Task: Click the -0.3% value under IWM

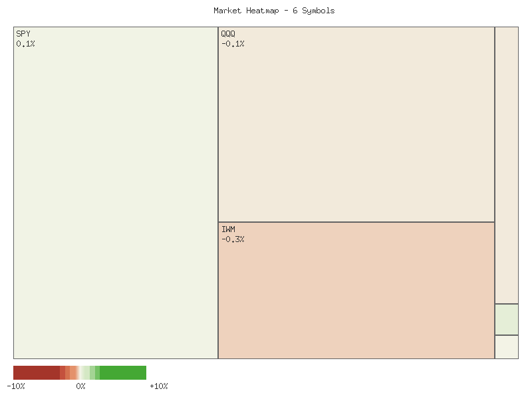Action: coord(233,239)
